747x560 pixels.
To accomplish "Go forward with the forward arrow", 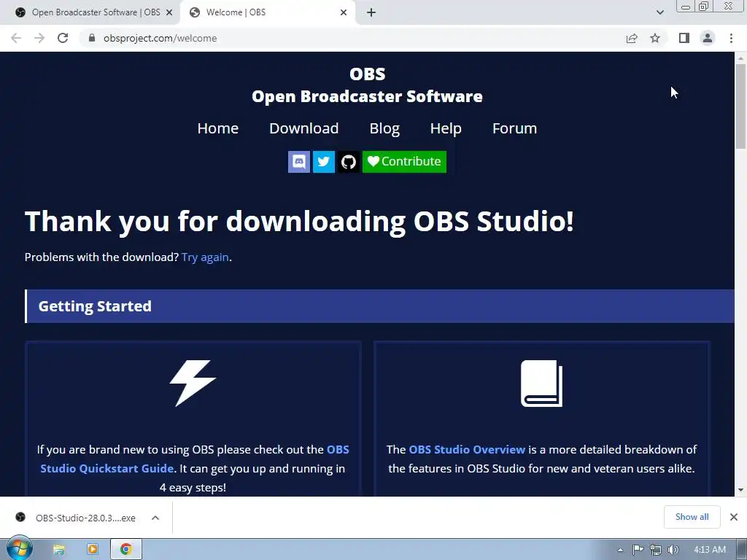I will pyautogui.click(x=39, y=38).
